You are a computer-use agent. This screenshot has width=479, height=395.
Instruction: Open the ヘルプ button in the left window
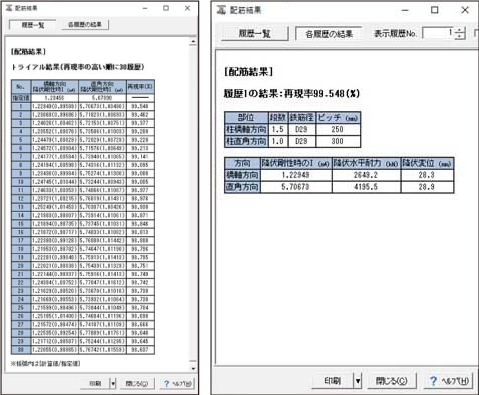point(177,384)
